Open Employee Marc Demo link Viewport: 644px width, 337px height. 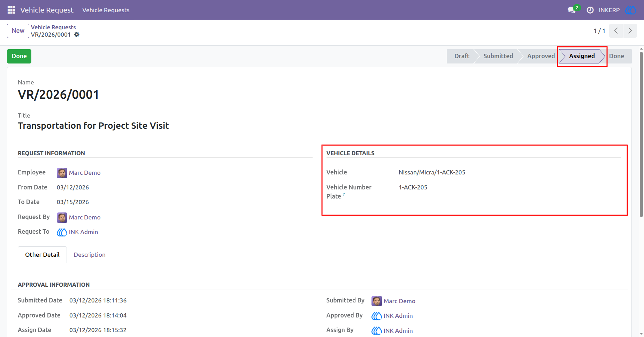(x=85, y=173)
